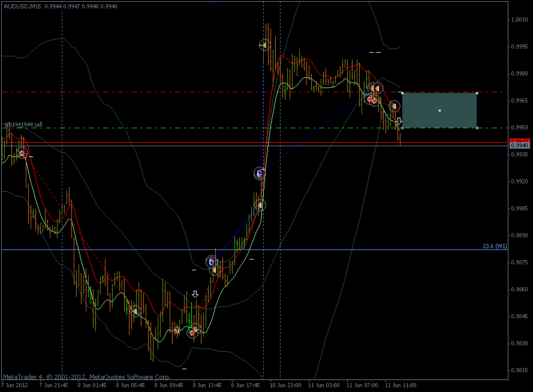
Task: Click the 1.0010 price scale label
Action: point(520,20)
